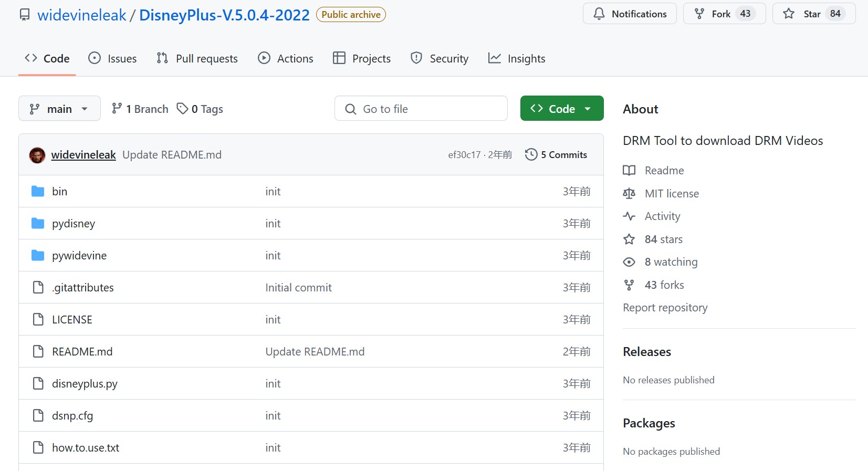
Task: Open the bin folder name
Action: click(59, 191)
